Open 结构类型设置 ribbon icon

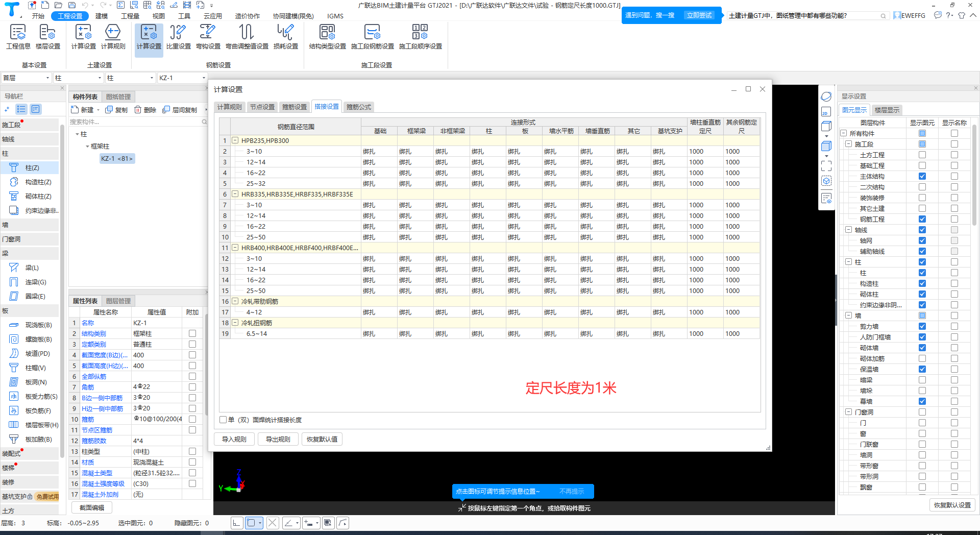click(327, 37)
